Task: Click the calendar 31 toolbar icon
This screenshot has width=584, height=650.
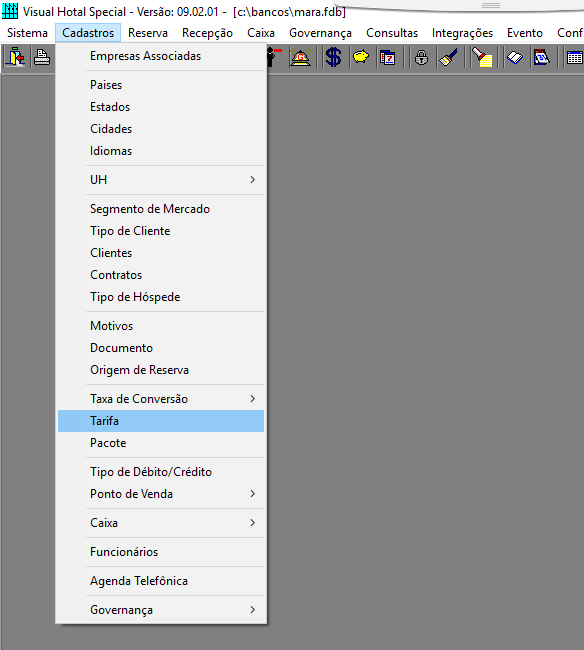Action: (542, 57)
